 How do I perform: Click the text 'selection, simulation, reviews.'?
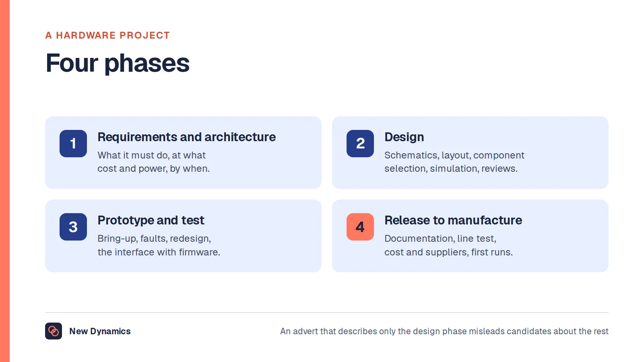451,169
